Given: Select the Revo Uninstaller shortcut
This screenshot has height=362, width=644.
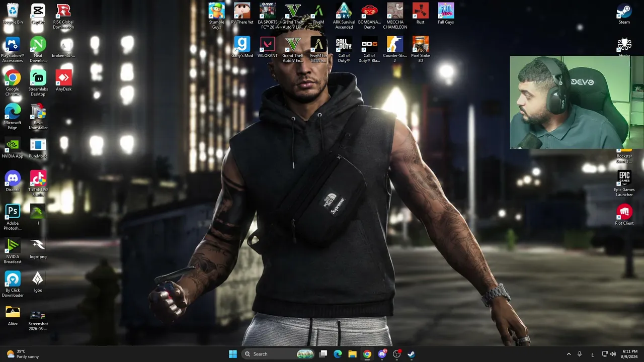Looking at the screenshot, I should (x=38, y=117).
